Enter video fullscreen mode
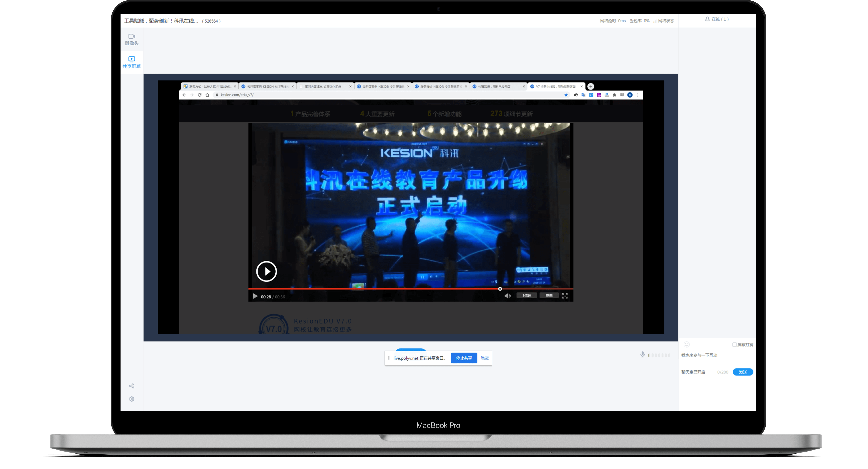This screenshot has width=868, height=469. (565, 296)
